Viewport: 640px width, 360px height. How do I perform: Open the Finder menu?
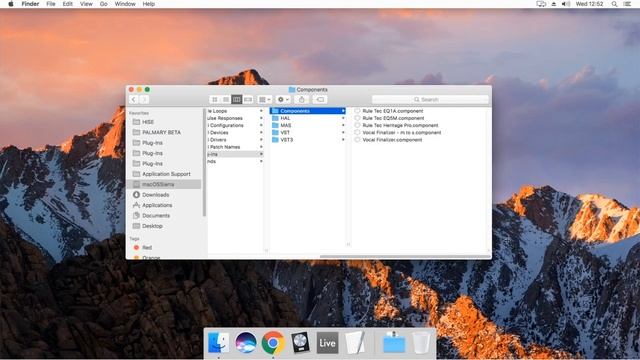30,4
